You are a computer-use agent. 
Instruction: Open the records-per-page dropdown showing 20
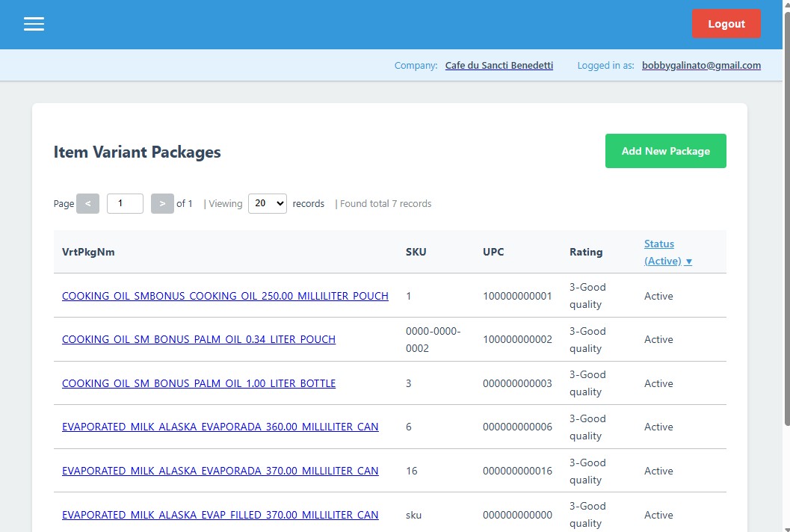tap(268, 203)
